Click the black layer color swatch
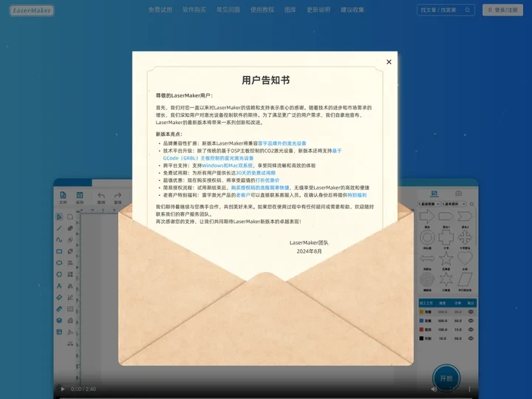 (422, 338)
